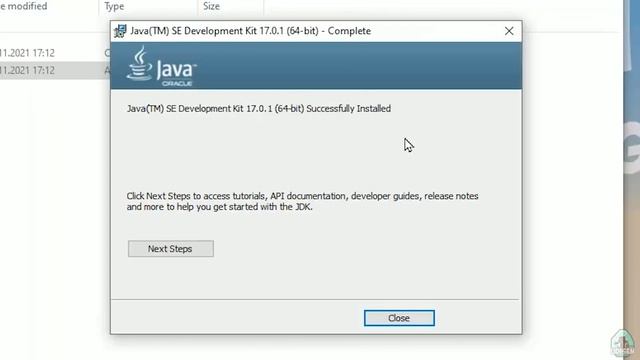Sort by the Date modified column header

49,6
